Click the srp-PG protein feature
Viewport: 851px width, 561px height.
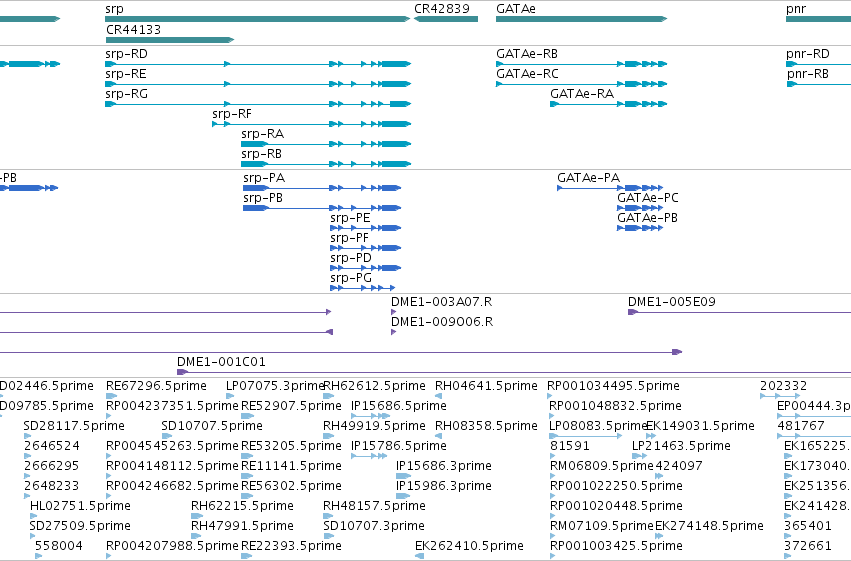pos(363,288)
